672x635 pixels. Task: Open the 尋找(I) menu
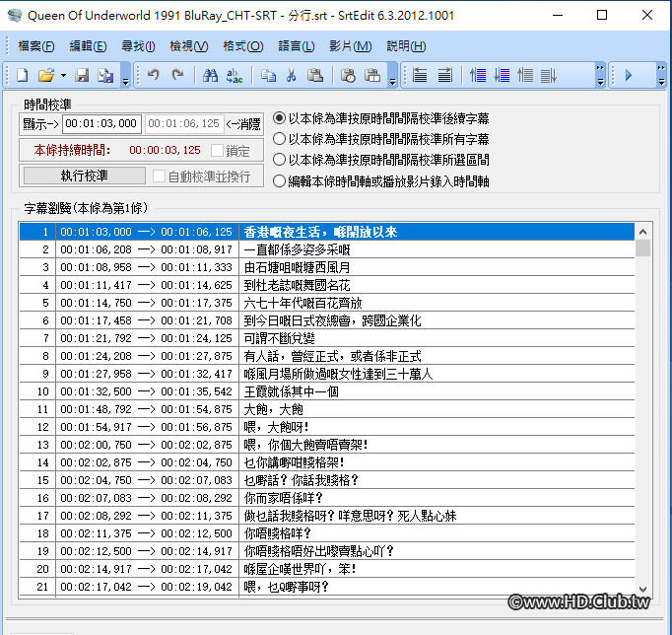(x=138, y=46)
